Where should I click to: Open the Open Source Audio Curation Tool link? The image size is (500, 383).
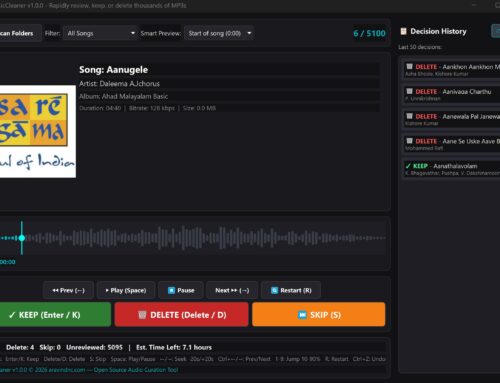click(x=136, y=370)
